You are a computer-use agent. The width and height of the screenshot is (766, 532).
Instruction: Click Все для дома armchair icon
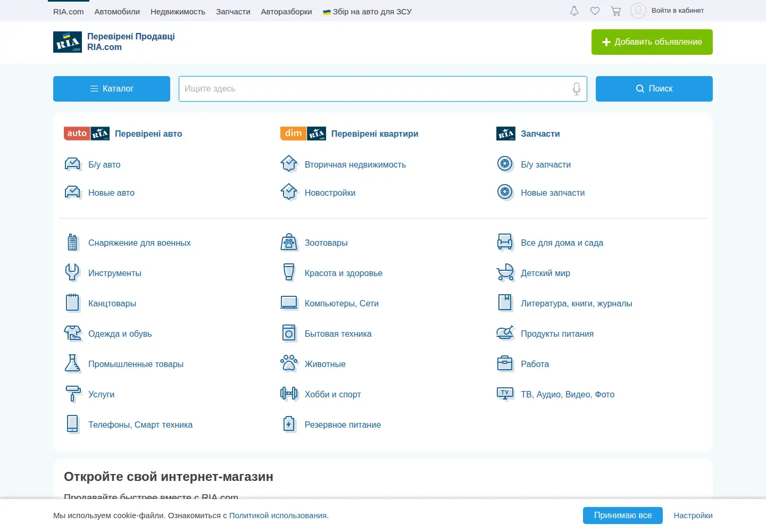click(x=505, y=243)
